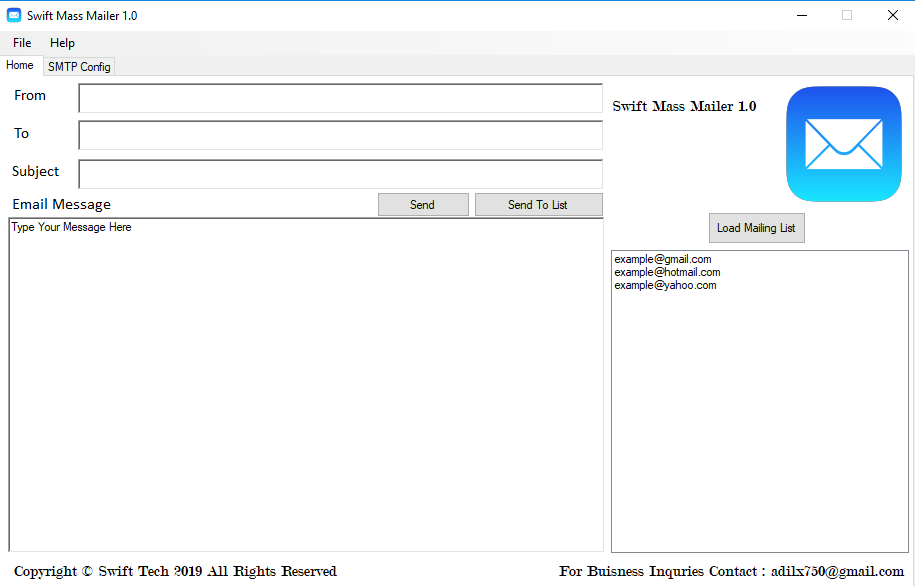This screenshot has height=586, width=915.
Task: Switch to the SMTP Config tab
Action: coord(79,67)
